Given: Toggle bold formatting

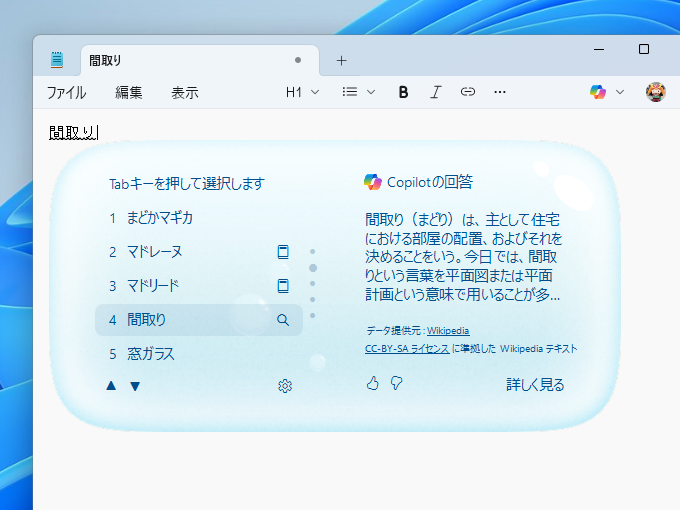Looking at the screenshot, I should point(403,92).
